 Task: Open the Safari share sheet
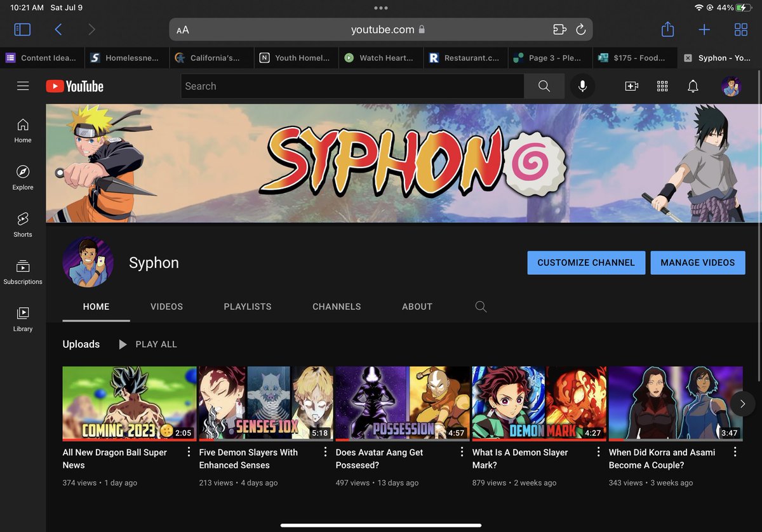click(667, 29)
